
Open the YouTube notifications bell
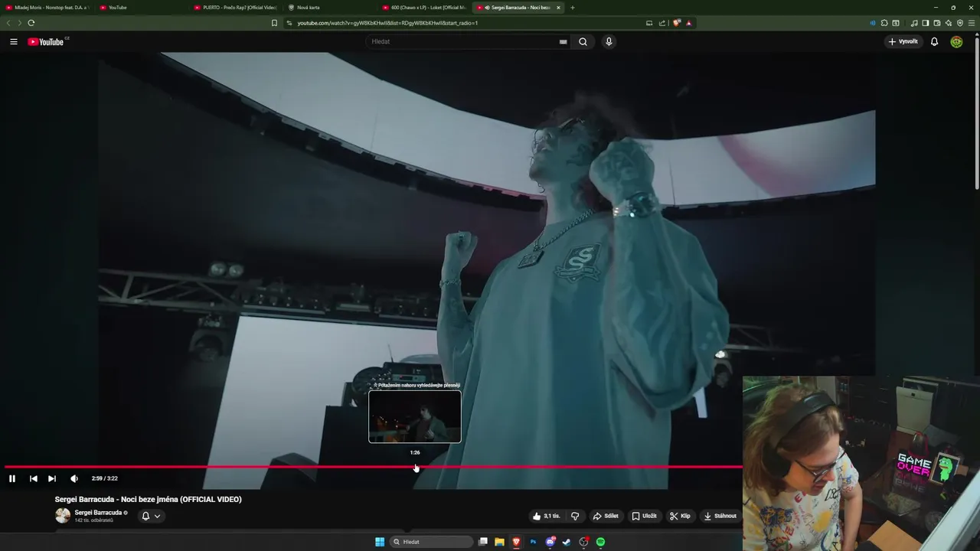pyautogui.click(x=934, y=41)
